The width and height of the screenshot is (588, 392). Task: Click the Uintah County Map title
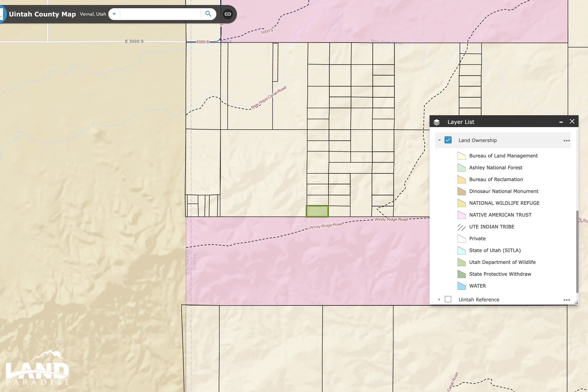click(x=42, y=14)
